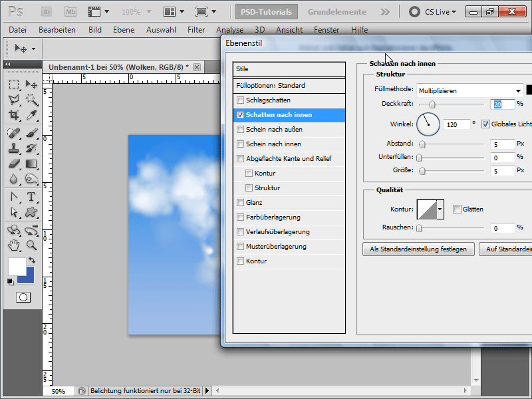
Task: Select the Brush tool
Action: [x=31, y=133]
